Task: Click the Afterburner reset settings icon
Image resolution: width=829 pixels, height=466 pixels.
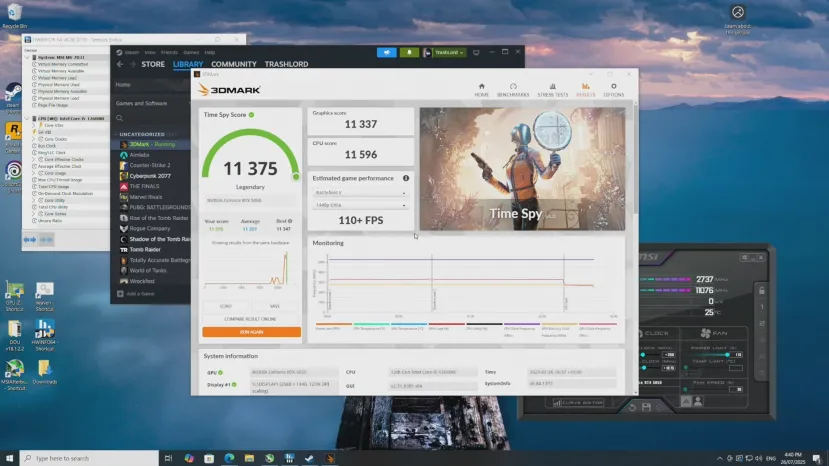Action: click(632, 407)
